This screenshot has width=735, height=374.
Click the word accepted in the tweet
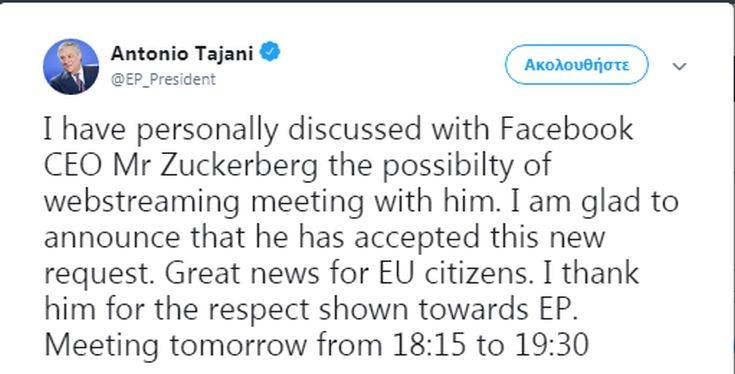[x=417, y=239]
